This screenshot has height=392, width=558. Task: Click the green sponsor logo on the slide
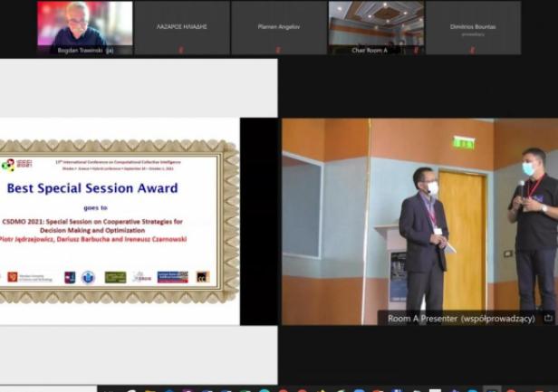115,277
